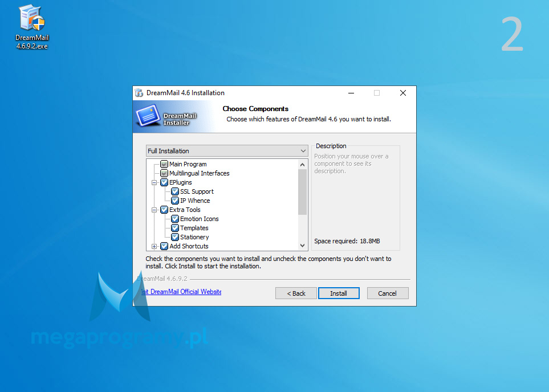
Task: Uncheck the IP Whence checkbox
Action: tap(175, 201)
